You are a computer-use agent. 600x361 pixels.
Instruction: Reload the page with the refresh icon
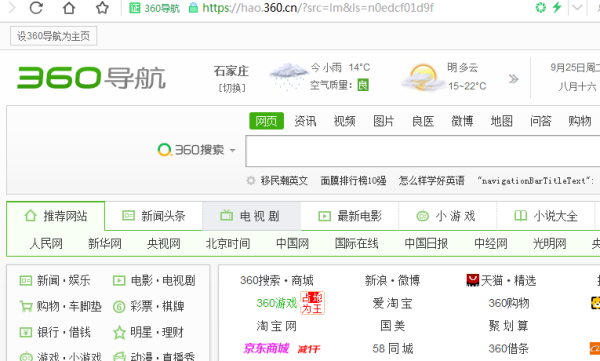tap(36, 7)
